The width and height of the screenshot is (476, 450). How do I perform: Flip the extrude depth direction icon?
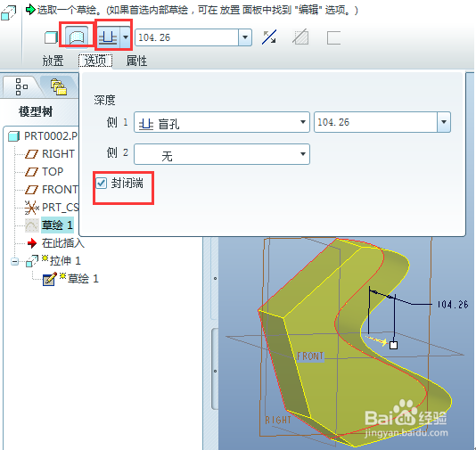(269, 37)
